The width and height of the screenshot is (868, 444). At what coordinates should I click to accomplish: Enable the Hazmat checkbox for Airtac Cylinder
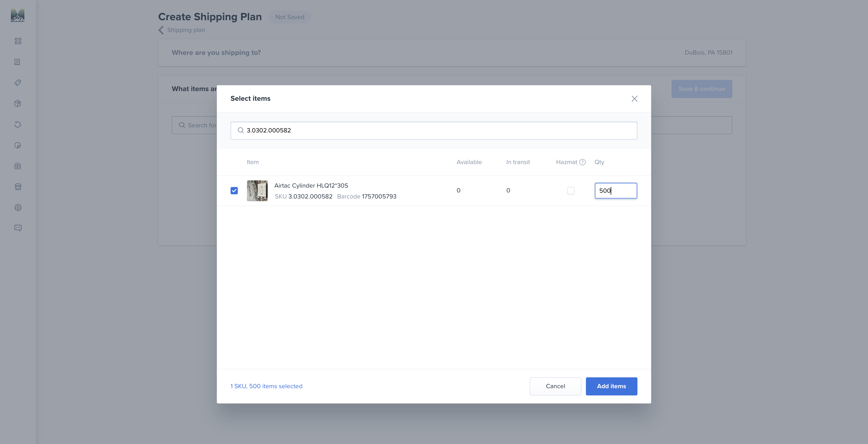[x=571, y=191]
